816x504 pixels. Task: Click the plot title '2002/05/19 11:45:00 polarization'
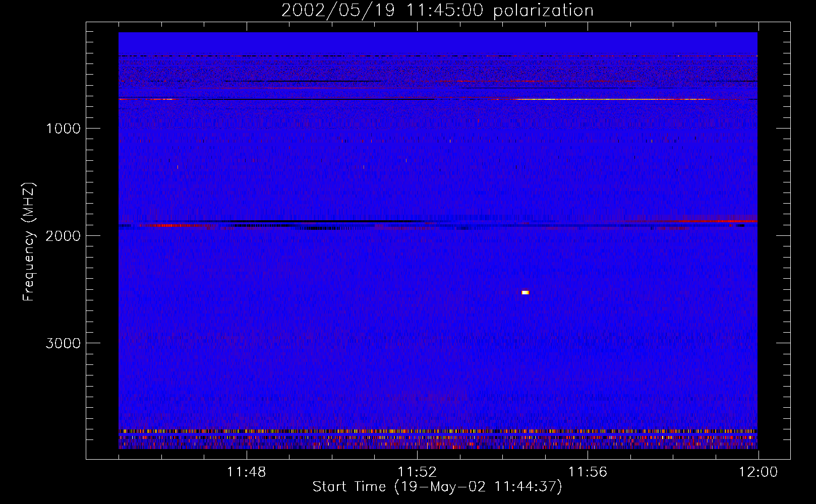pos(437,11)
